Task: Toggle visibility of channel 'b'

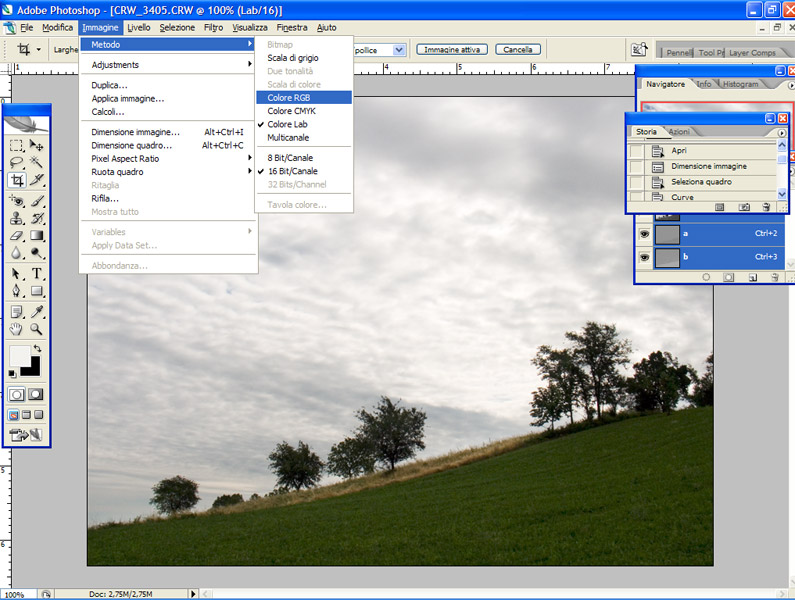Action: [x=644, y=257]
